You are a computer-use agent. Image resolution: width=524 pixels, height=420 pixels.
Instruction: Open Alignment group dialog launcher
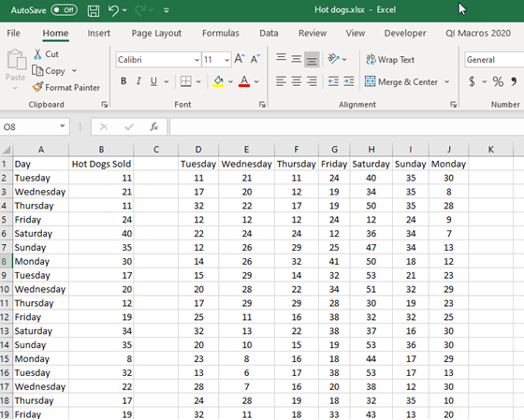tap(453, 105)
